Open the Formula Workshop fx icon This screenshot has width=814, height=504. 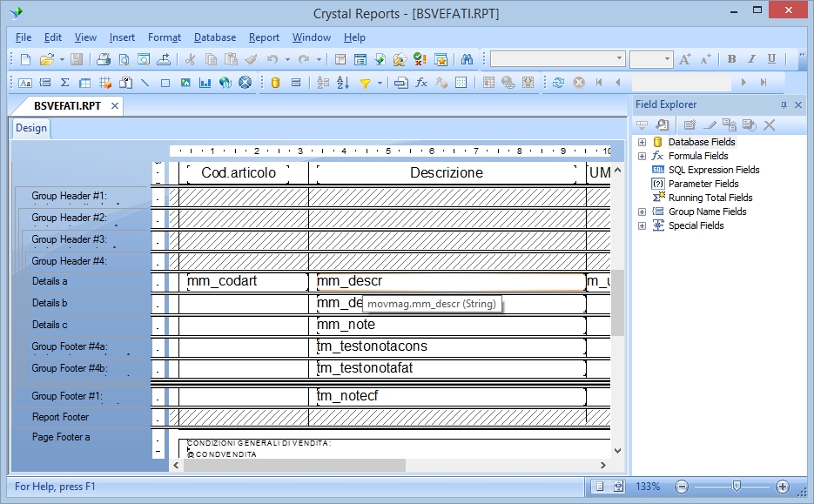420,83
